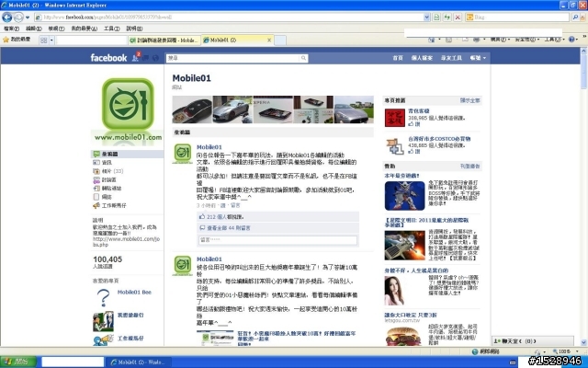Viewport: 588px width, 368px height.
Task: Go to 首頁 in Facebook top bar
Action: click(398, 58)
